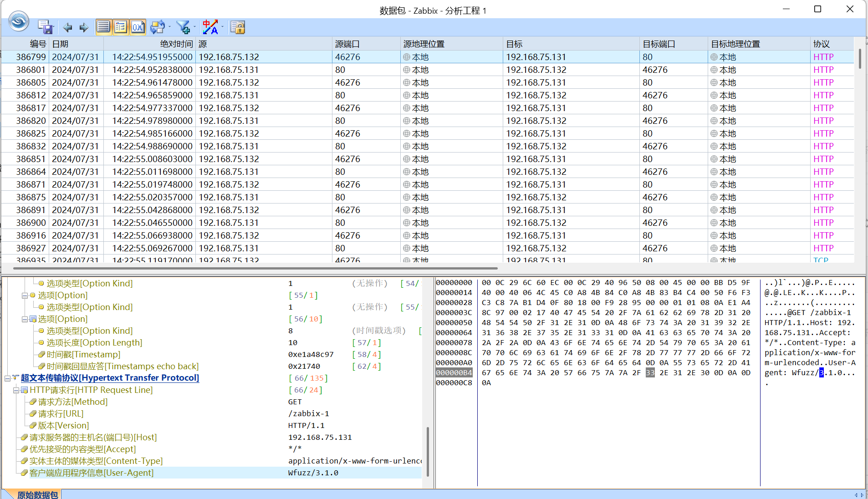Select the 优先接受的内容类型[Accept] field
868x499 pixels.
coord(82,449)
